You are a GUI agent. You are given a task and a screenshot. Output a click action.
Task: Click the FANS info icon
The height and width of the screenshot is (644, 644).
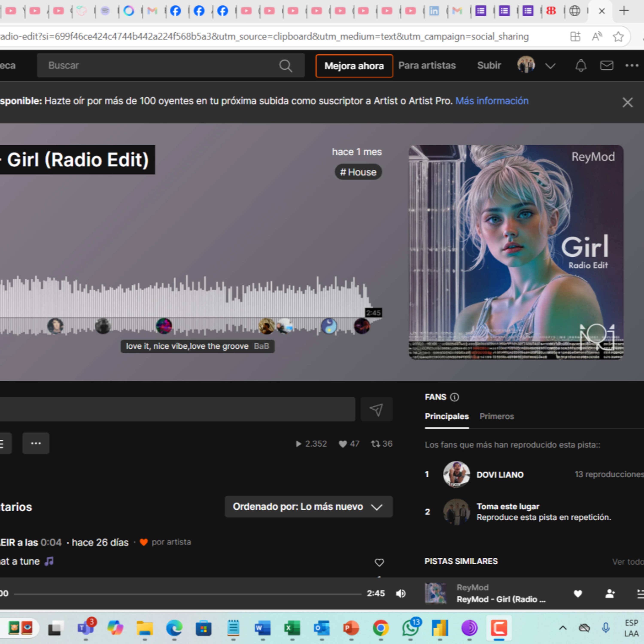pos(454,397)
